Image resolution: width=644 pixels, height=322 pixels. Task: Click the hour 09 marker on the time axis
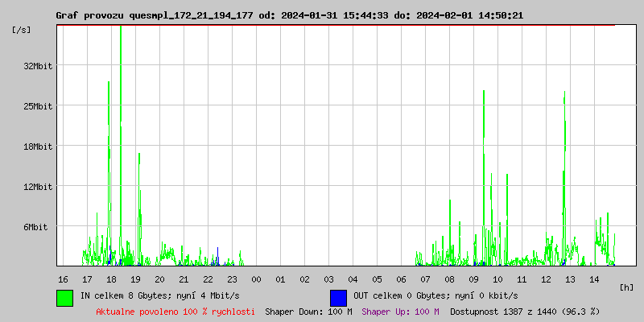coord(473,279)
